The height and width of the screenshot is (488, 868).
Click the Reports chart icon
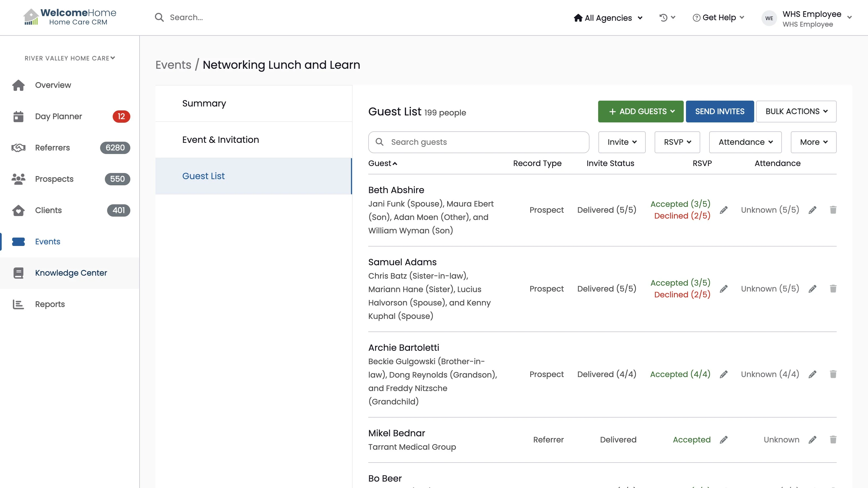18,304
